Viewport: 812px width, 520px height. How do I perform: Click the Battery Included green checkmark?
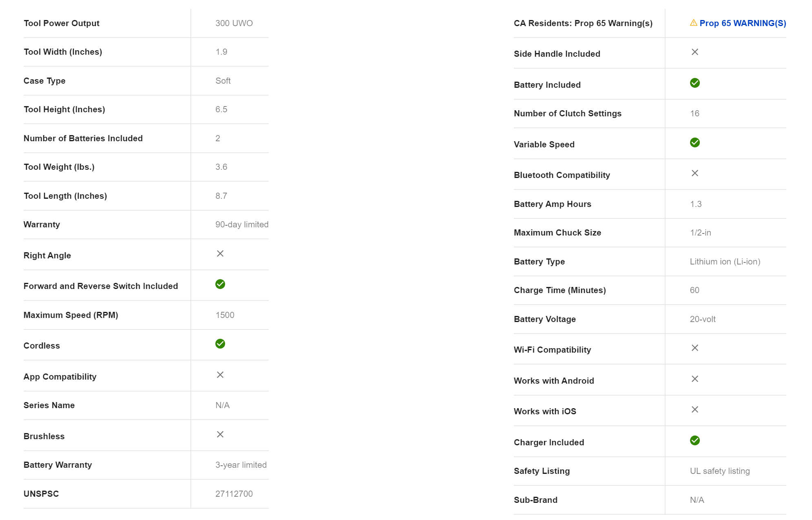coord(695,83)
